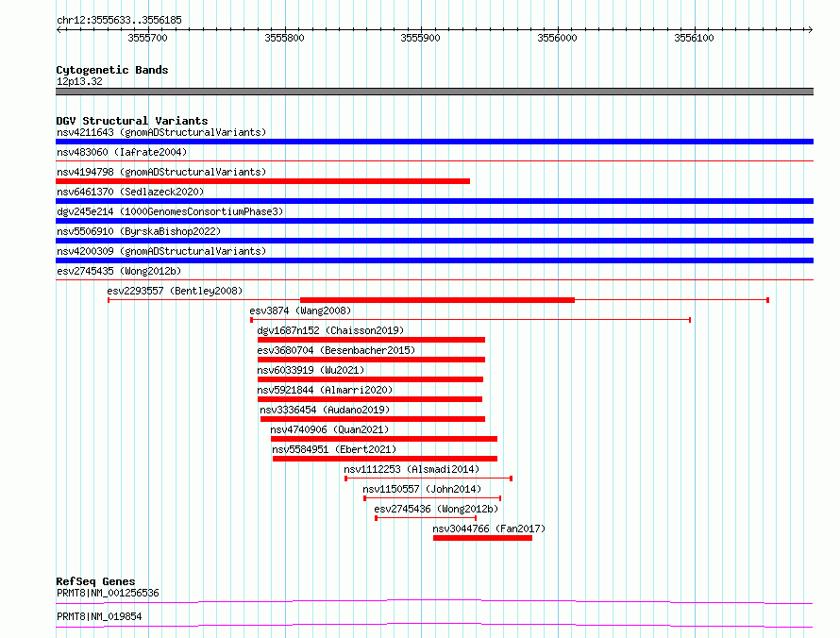Click esv2293557 (Bentley2008) label

pos(175,291)
